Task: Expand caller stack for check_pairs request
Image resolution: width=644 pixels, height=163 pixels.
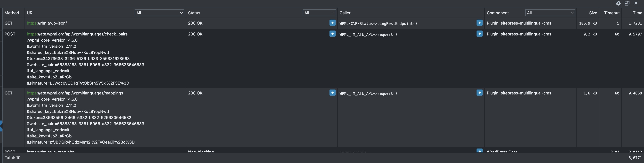Action: 479,34
